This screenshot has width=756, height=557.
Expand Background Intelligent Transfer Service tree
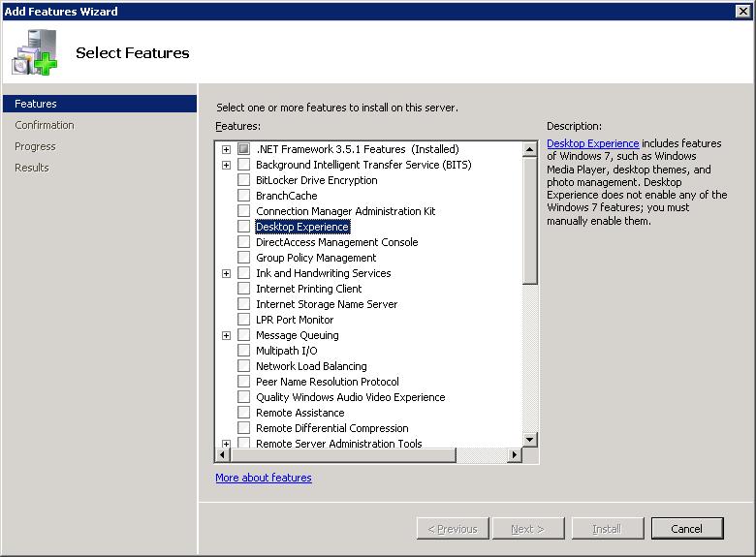pyautogui.click(x=226, y=165)
